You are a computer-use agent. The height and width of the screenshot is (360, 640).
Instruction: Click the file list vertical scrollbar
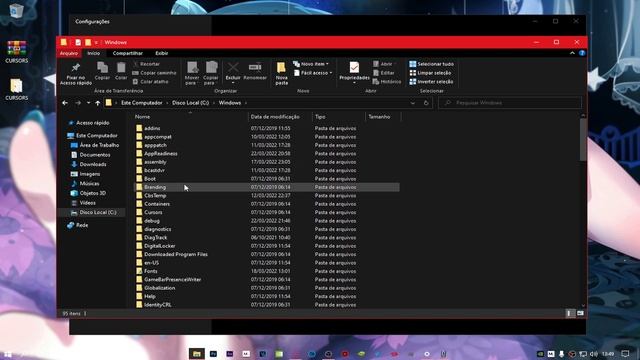(583, 140)
